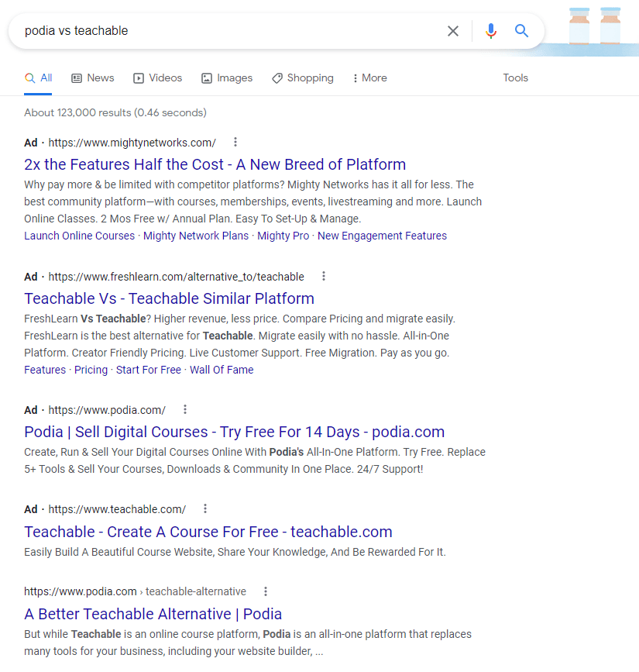Open '2x the Features Half the Cost' ad

[215, 164]
